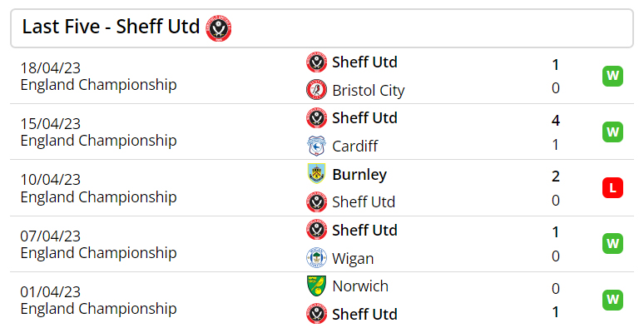The image size is (644, 333).
Task: Select the 10/04/23 match date
Action: (x=51, y=180)
